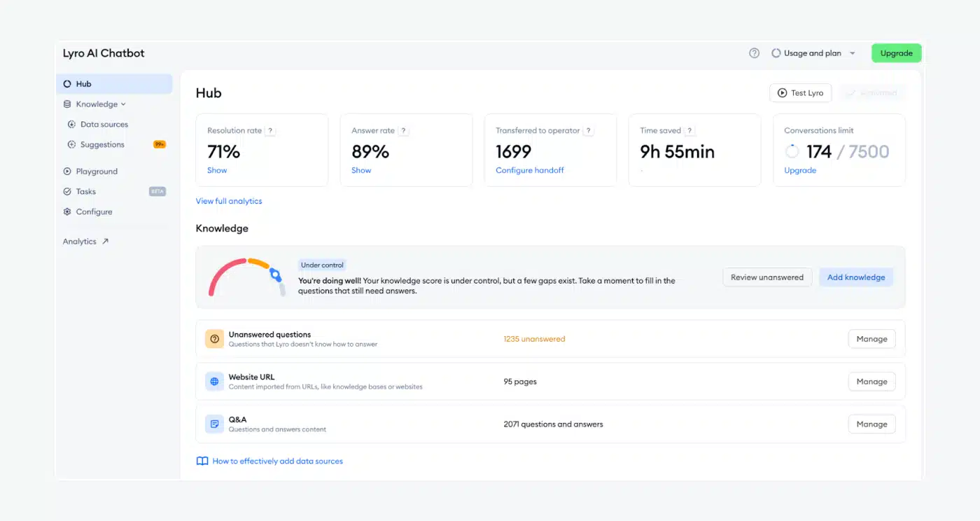Image resolution: width=980 pixels, height=521 pixels.
Task: Click the book icon near data sources help
Action: (202, 461)
